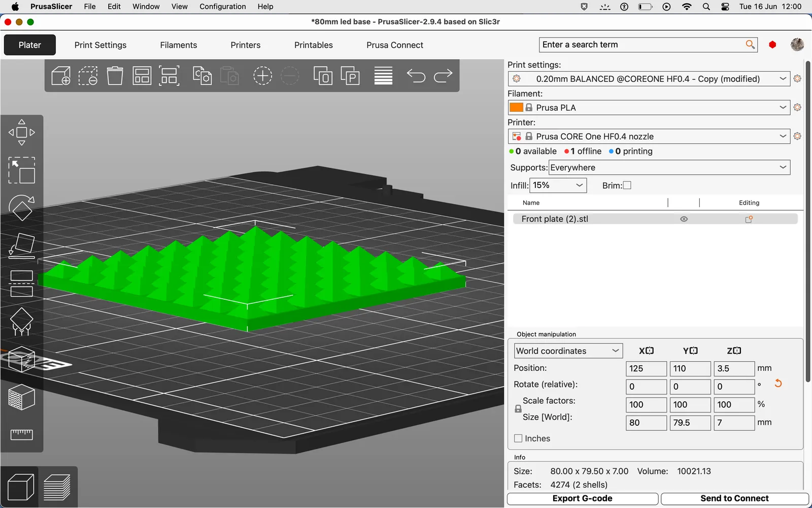The width and height of the screenshot is (812, 508).
Task: Arrange all objects on the bed
Action: click(142, 76)
